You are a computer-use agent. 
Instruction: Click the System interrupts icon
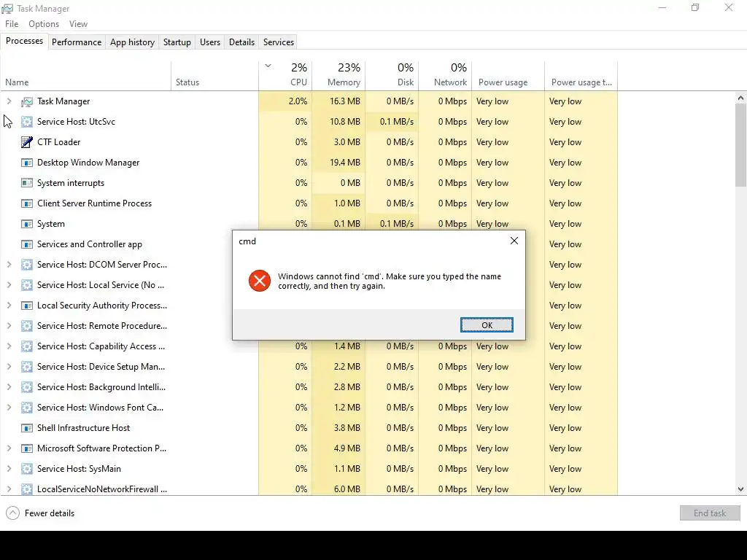[x=27, y=183]
